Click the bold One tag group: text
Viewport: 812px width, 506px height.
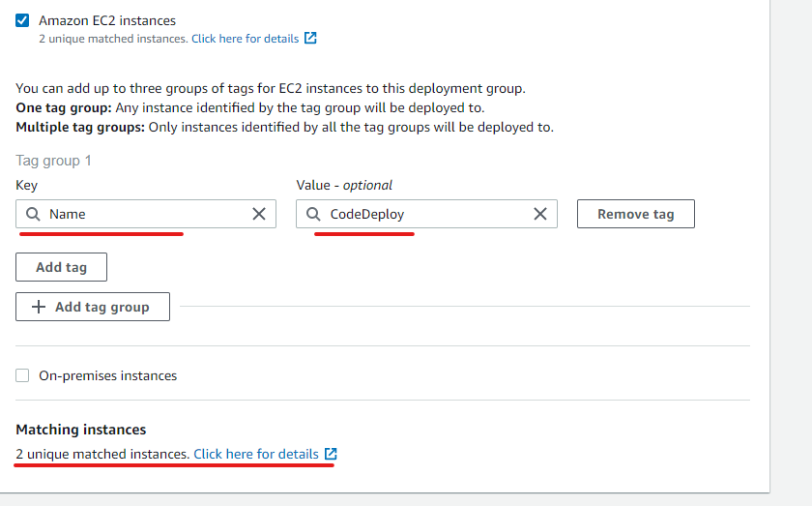tap(64, 107)
